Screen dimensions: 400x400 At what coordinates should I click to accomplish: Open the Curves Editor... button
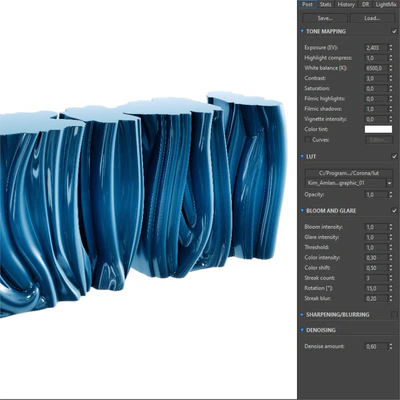379,140
